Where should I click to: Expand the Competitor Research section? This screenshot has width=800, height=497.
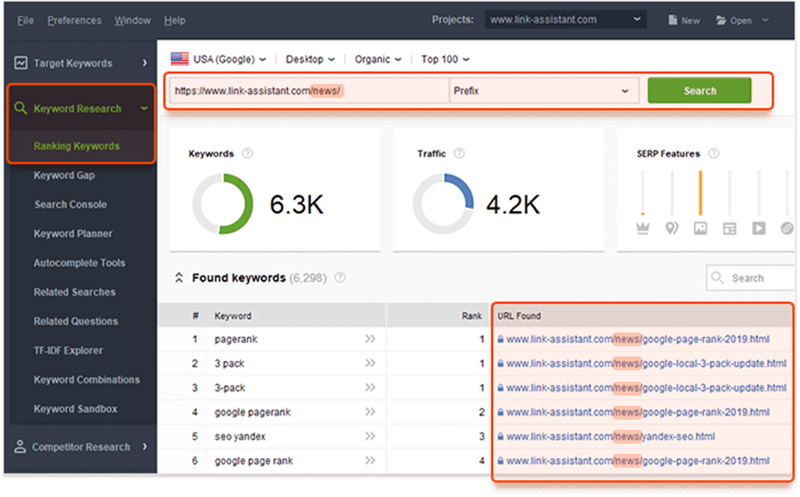(144, 446)
